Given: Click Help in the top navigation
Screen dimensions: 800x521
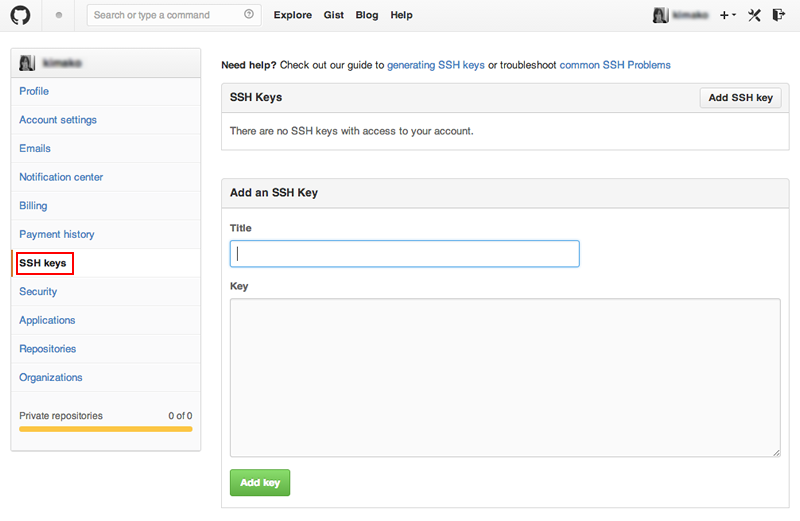Looking at the screenshot, I should coord(401,15).
